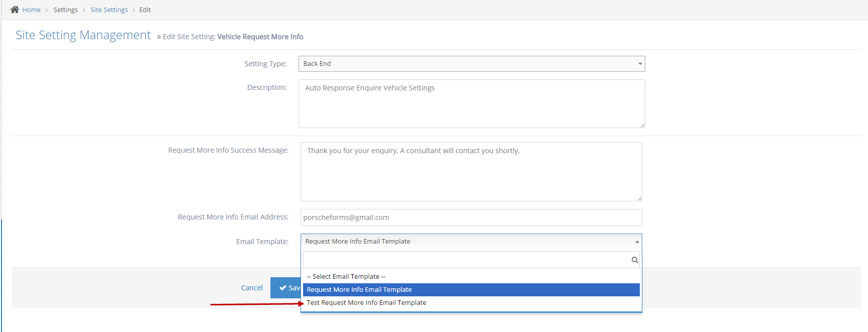Click the Cancel link

[x=251, y=288]
